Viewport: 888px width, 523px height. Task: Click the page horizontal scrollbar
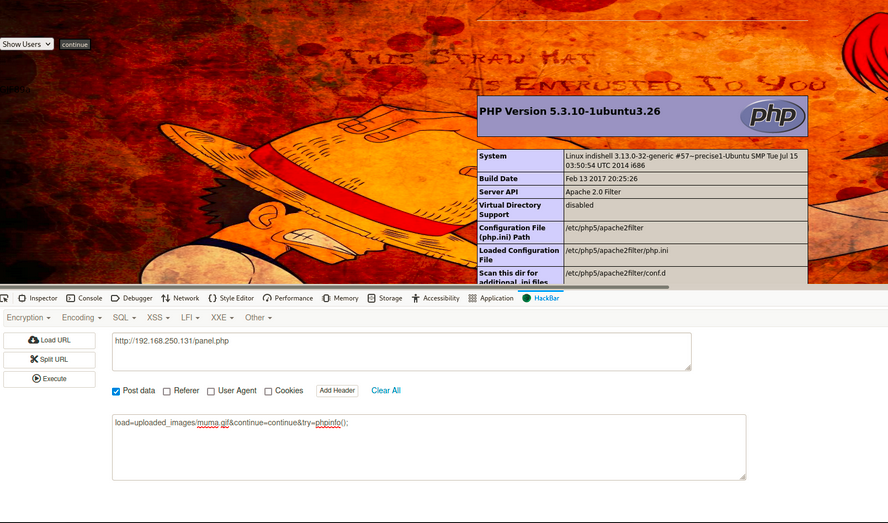(x=334, y=287)
